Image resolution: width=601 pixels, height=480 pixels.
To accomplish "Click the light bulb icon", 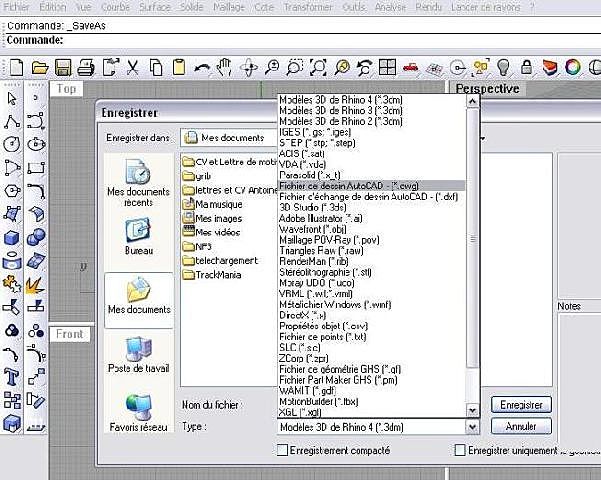I will 503,67.
